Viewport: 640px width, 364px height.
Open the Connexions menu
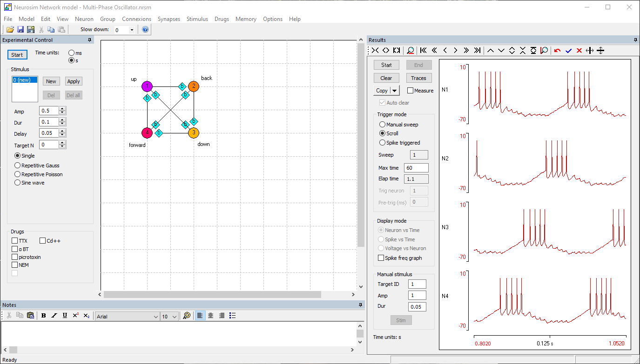pos(136,19)
